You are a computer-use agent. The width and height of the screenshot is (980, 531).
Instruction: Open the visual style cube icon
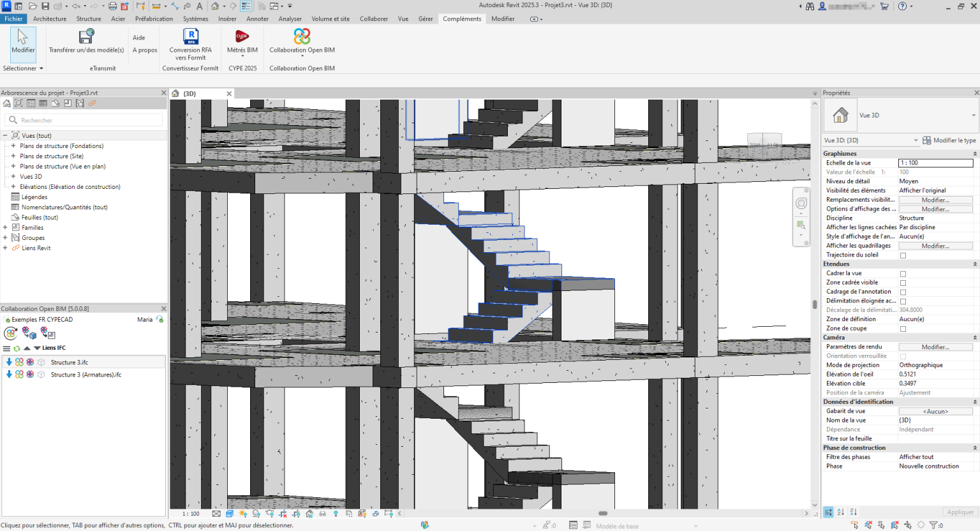coord(229,513)
